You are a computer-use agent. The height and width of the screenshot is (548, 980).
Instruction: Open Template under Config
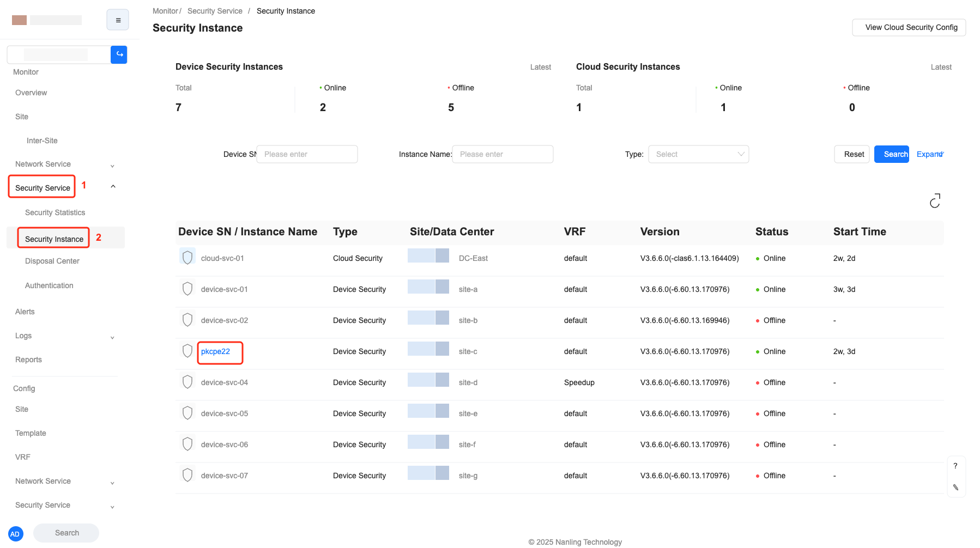point(31,433)
